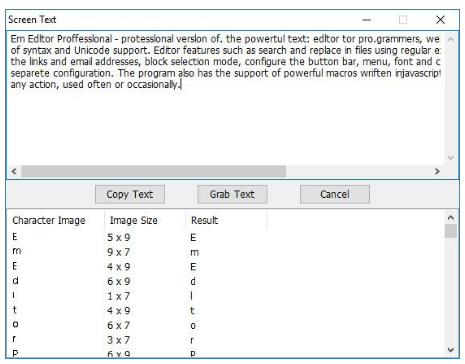Click the text box scroll right arrow
Image resolution: width=465 pixels, height=364 pixels.
pos(437,171)
